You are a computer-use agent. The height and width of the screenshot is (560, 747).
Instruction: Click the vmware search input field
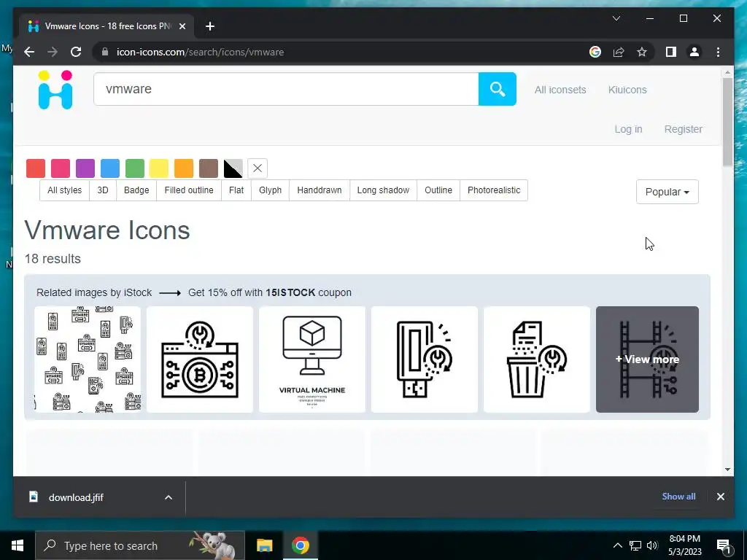286,89
